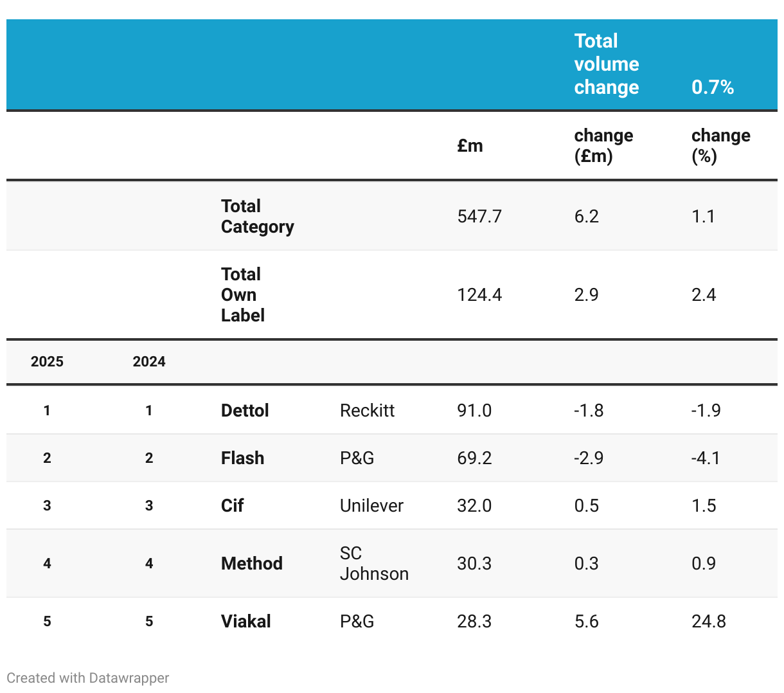Click the 'Created with Datawrapper' link
Screen dimensions: 784x693
[x=88, y=678]
